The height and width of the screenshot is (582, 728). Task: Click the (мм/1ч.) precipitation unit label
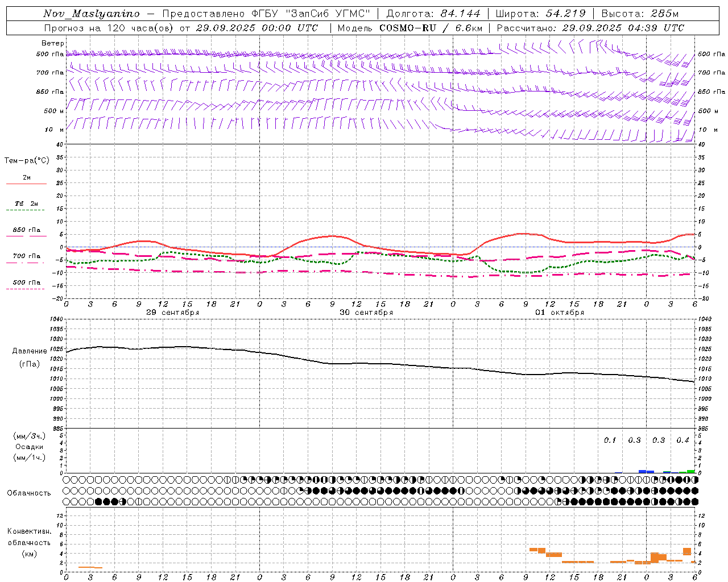point(30,458)
